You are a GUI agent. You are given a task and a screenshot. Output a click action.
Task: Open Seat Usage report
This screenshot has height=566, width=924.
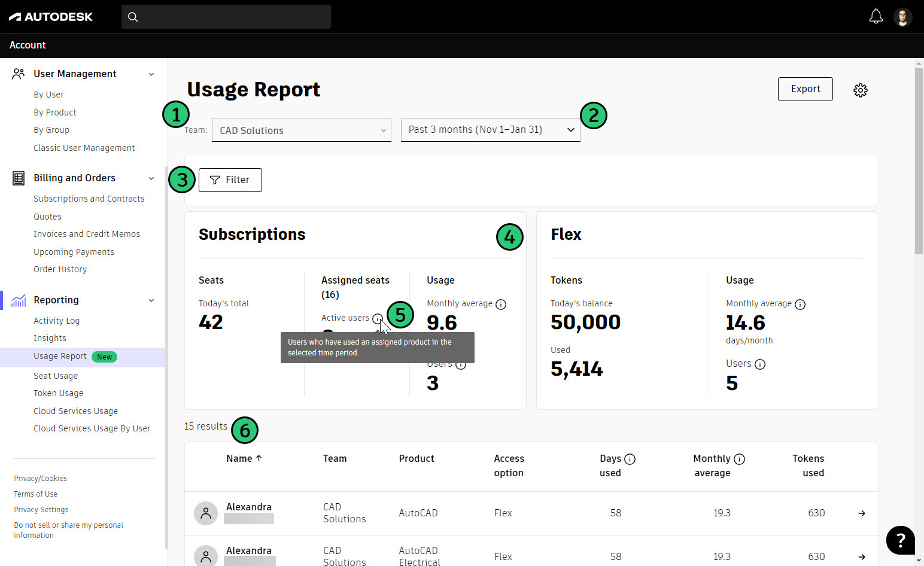pyautogui.click(x=56, y=376)
